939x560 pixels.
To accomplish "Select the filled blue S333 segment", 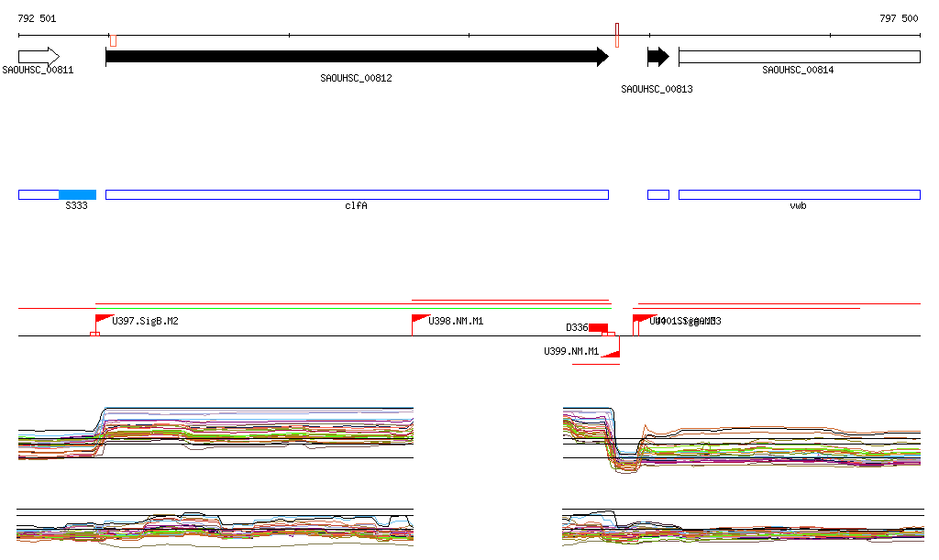I will click(77, 194).
